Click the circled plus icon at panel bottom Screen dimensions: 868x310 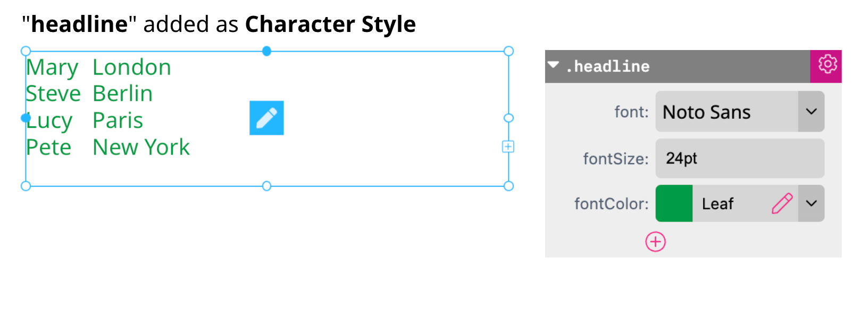pyautogui.click(x=655, y=241)
